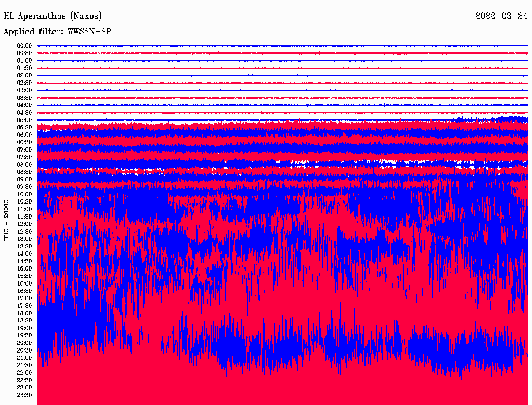Screen dimensions: 532x405
Task: Click the 02:00 time label
Action: point(24,75)
